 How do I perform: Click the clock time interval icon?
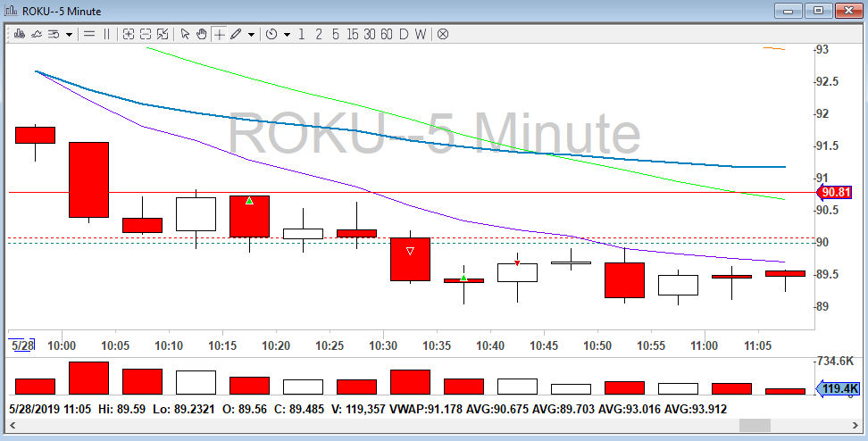pyautogui.click(x=271, y=34)
